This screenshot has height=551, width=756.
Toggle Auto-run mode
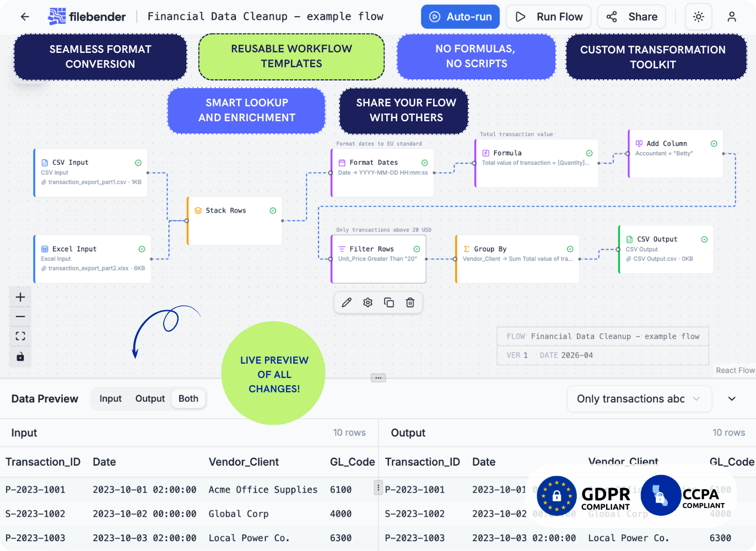[x=460, y=17]
